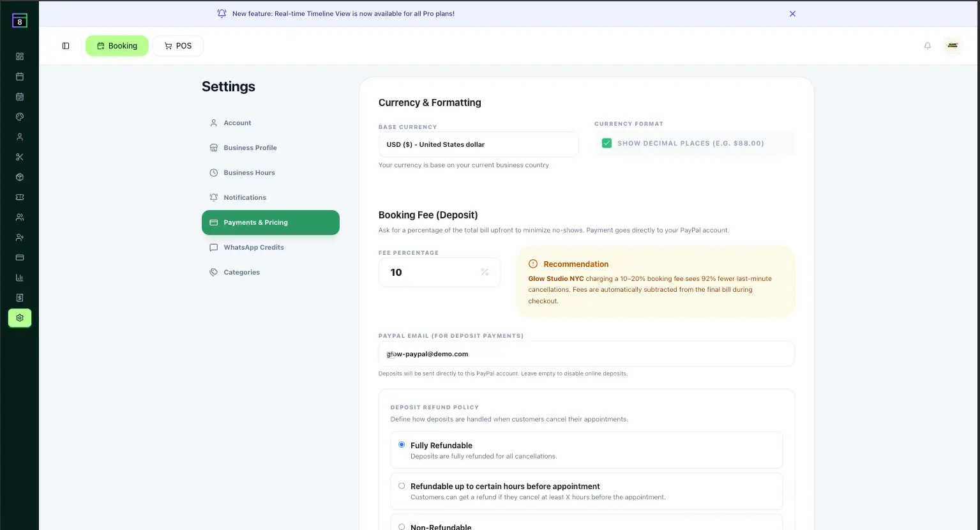The image size is (980, 530).
Task: Select the Fully Refundable radio option
Action: pyautogui.click(x=402, y=444)
